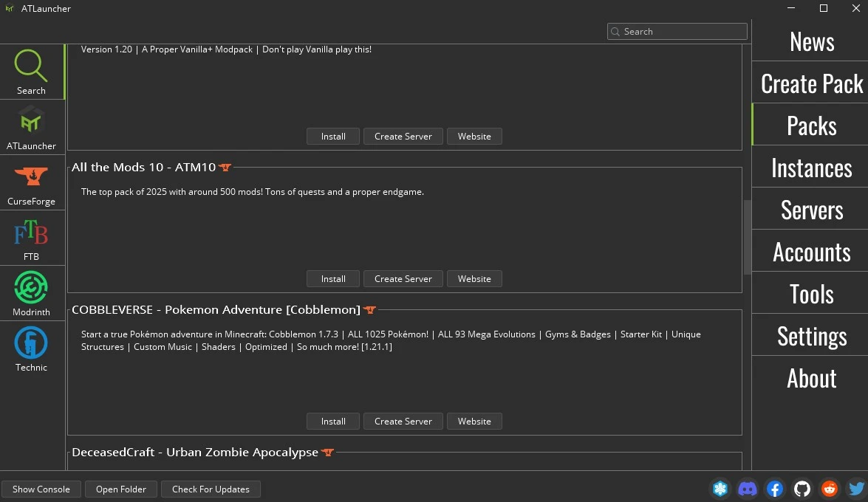The width and height of the screenshot is (868, 502).
Task: Go to the Tools tab
Action: (812, 294)
